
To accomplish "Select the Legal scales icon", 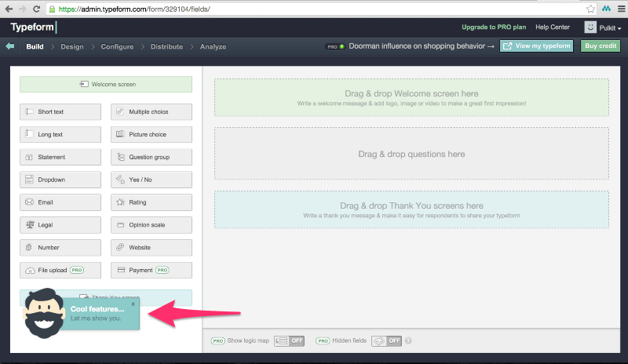I will click(x=30, y=224).
